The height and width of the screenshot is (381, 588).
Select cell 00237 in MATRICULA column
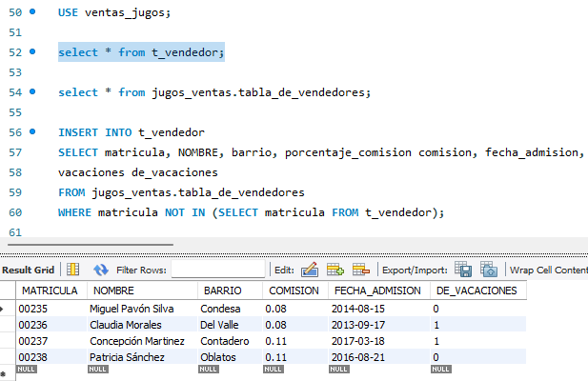(51, 341)
